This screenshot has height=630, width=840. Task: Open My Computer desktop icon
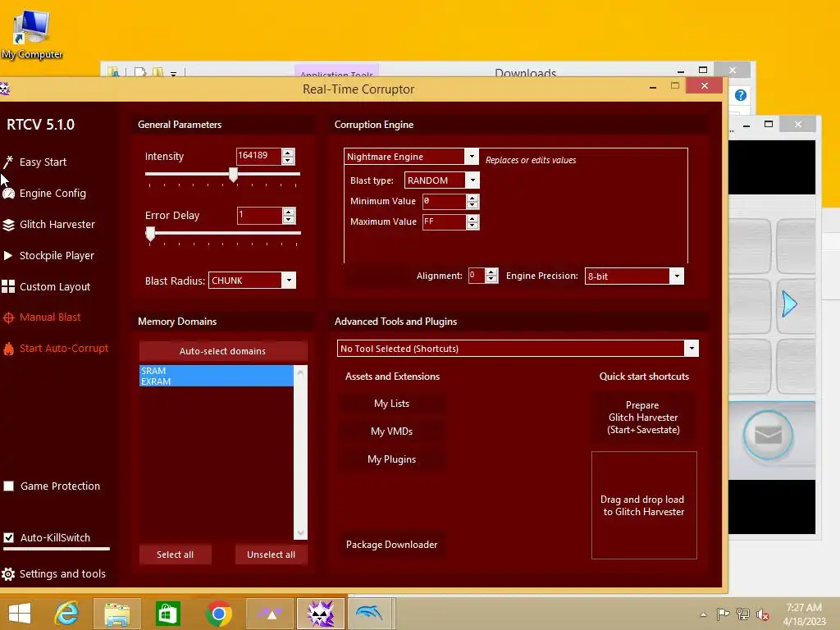(32, 34)
